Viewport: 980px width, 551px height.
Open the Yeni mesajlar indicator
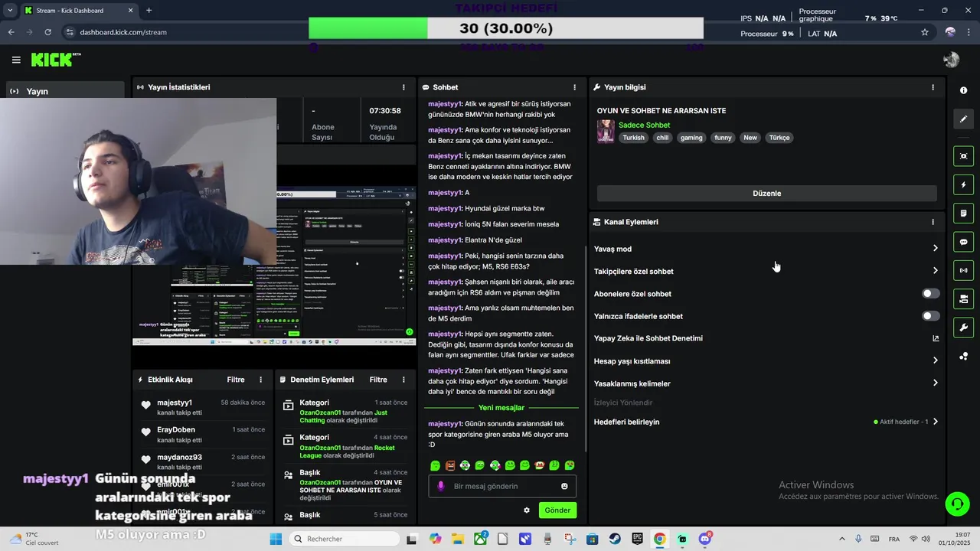[x=501, y=408]
